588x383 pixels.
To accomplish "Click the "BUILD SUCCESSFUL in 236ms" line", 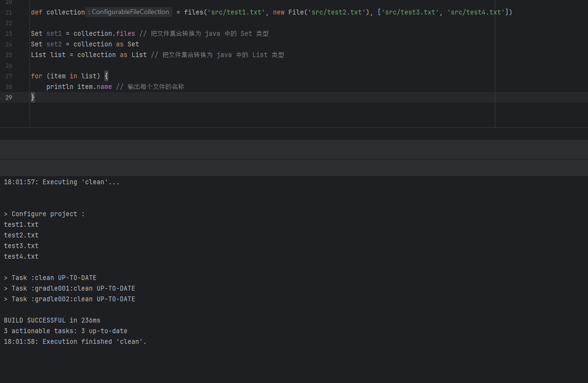I will (x=52, y=320).
